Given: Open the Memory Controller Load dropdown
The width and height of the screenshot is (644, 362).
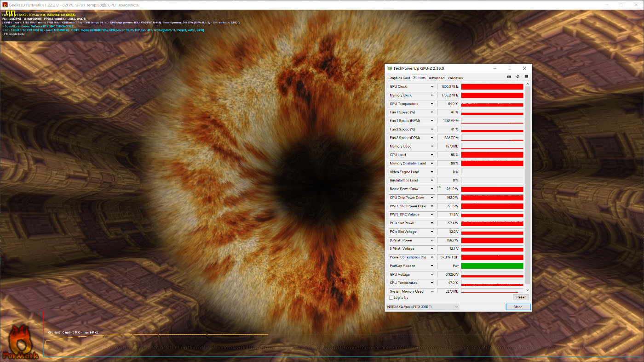Looking at the screenshot, I should tap(432, 164).
